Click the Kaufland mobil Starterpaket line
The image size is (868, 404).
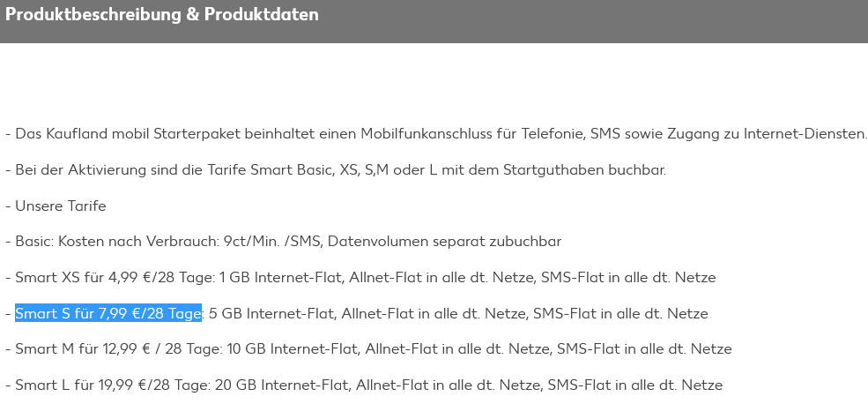pos(436,134)
